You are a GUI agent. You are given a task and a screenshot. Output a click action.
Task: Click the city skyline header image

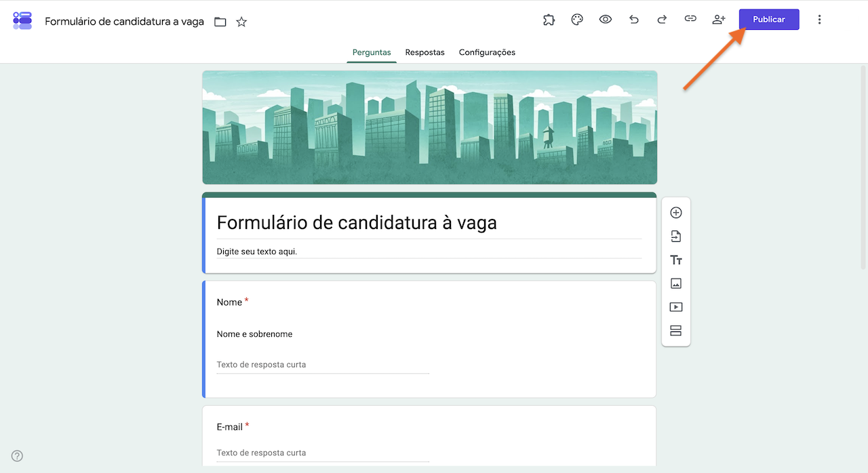[429, 127]
